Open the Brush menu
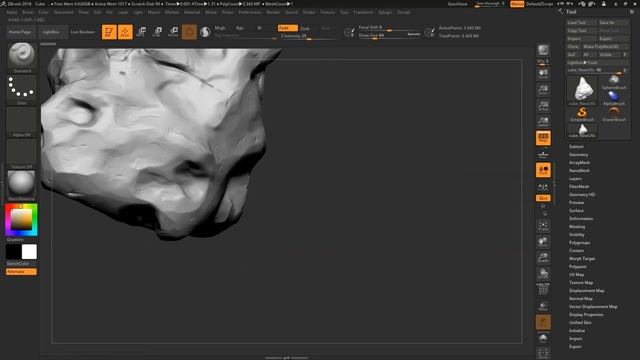The width and height of the screenshot is (640, 360). (x=28, y=12)
